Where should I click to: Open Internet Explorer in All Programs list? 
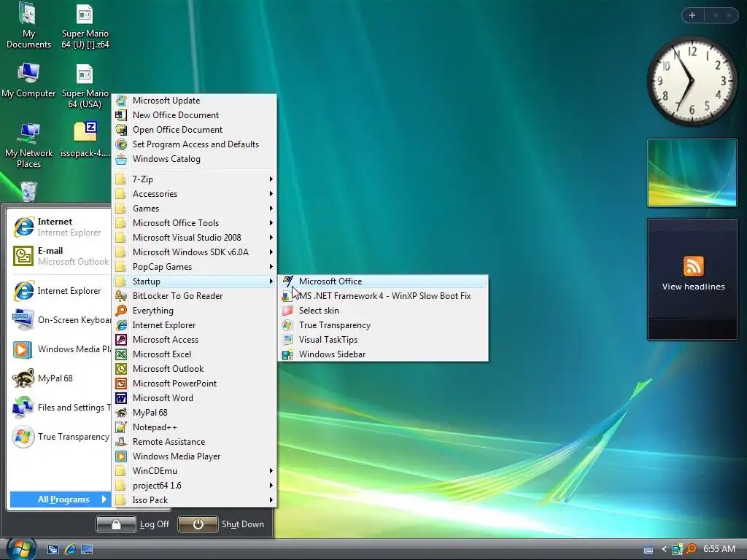(194, 325)
